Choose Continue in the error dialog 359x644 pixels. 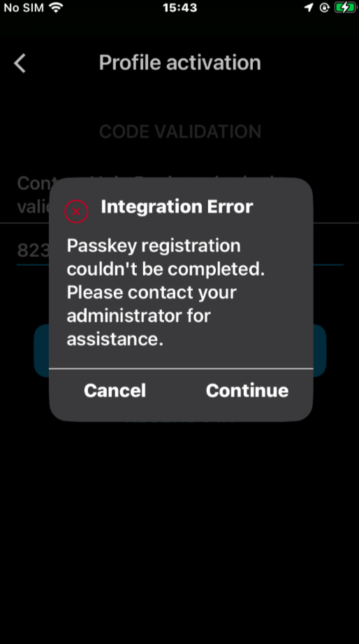point(247,390)
